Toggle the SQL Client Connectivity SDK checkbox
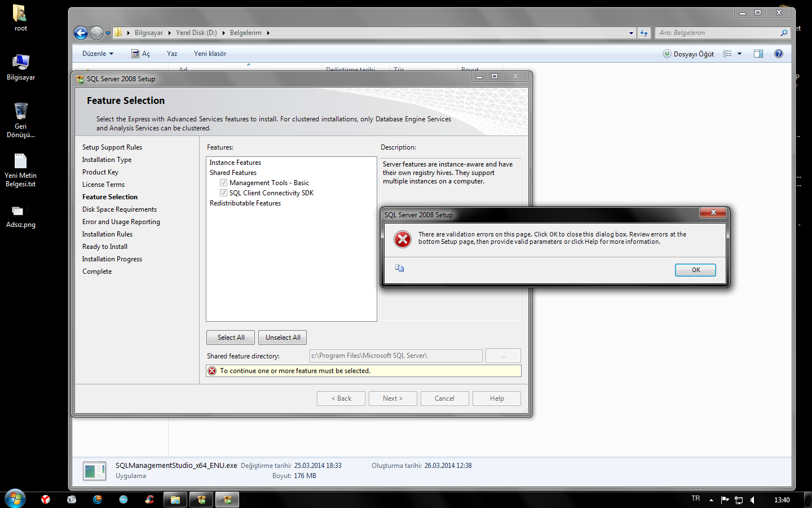 click(224, 193)
